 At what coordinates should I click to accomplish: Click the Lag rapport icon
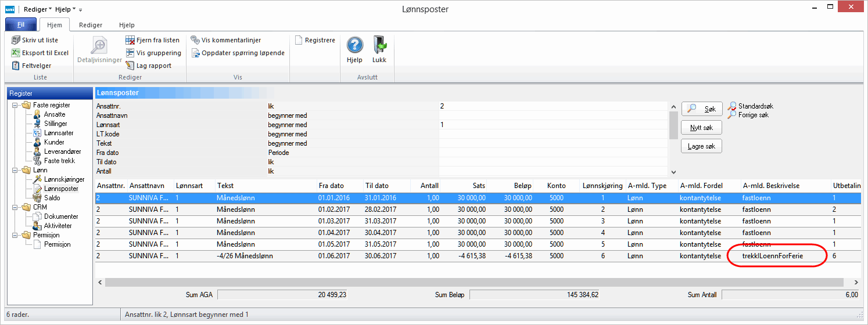pos(130,66)
